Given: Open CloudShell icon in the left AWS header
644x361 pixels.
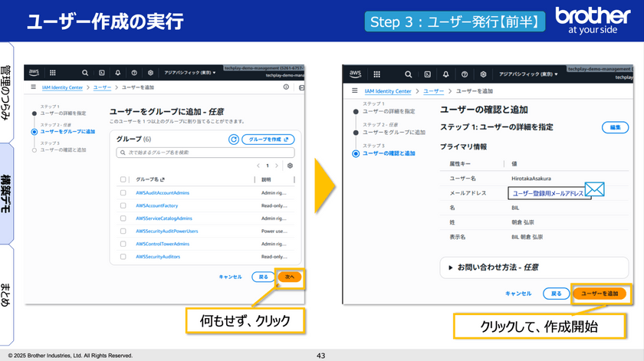Looking at the screenshot, I should click(103, 74).
